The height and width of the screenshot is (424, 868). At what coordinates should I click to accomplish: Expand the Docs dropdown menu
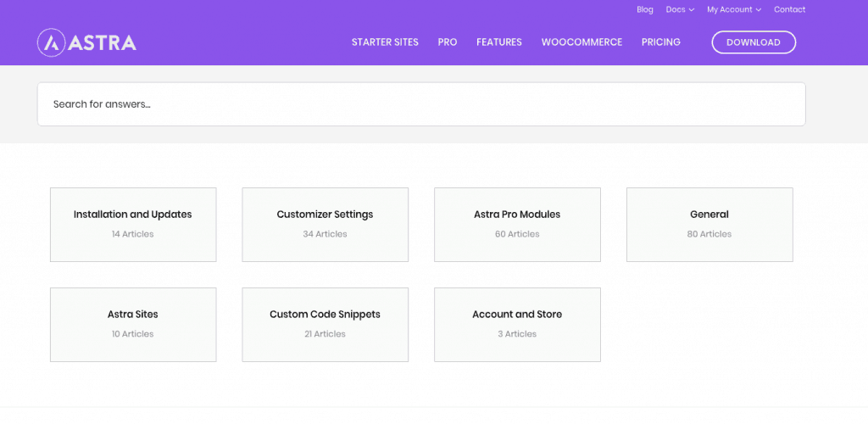point(680,9)
